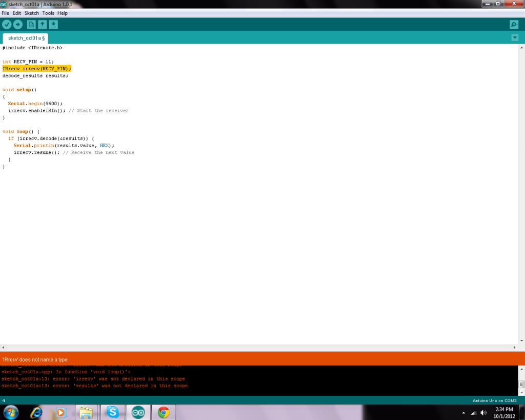
Task: Click the irrecv.resume() line
Action: pos(74,152)
